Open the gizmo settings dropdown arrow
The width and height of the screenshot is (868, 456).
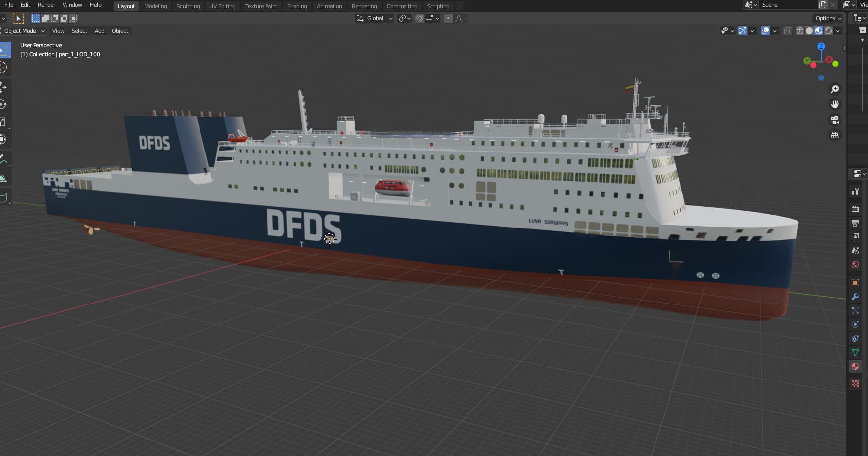tap(752, 31)
